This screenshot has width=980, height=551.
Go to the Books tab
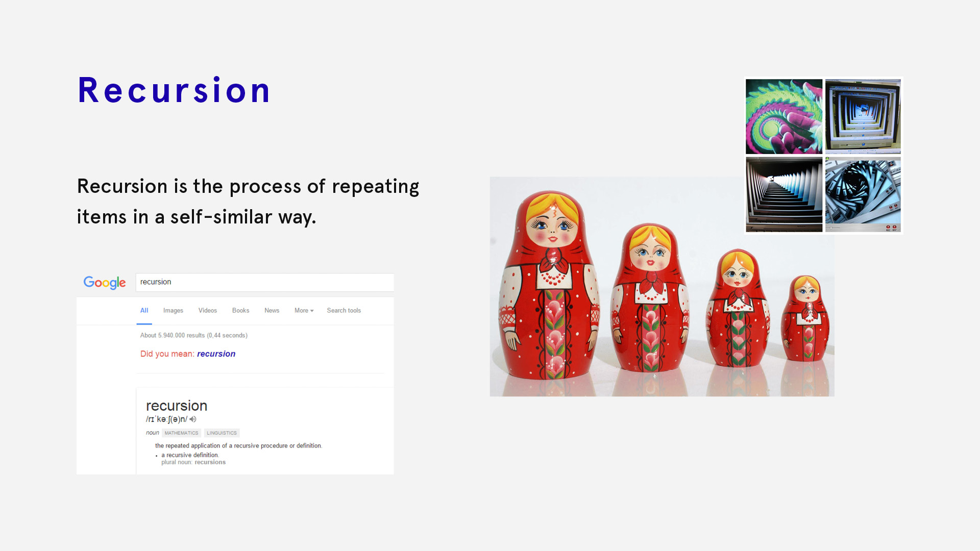(x=240, y=311)
